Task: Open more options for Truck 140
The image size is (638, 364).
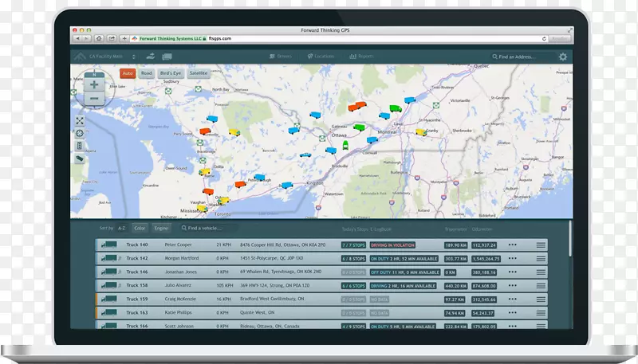Action: click(513, 245)
